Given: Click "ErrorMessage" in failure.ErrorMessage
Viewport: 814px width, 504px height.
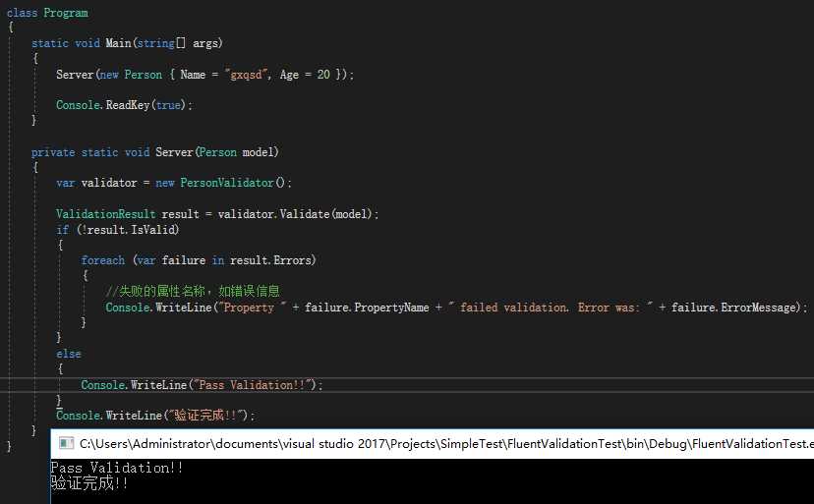Looking at the screenshot, I should 758,308.
